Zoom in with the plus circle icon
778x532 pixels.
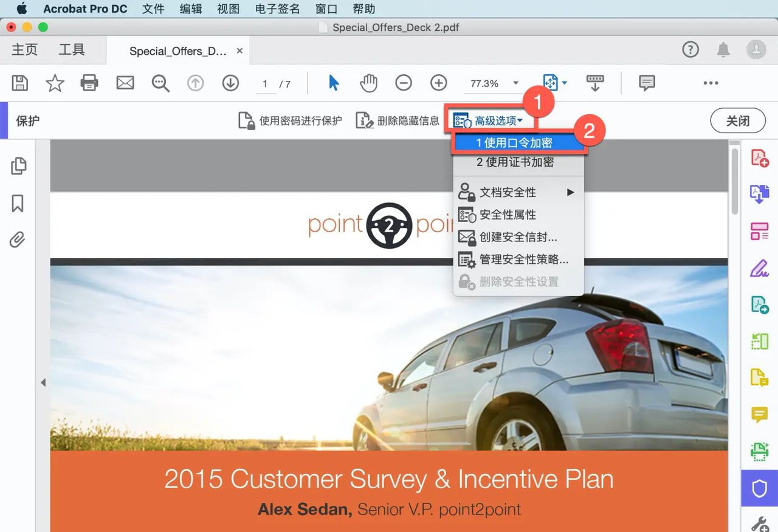[439, 83]
